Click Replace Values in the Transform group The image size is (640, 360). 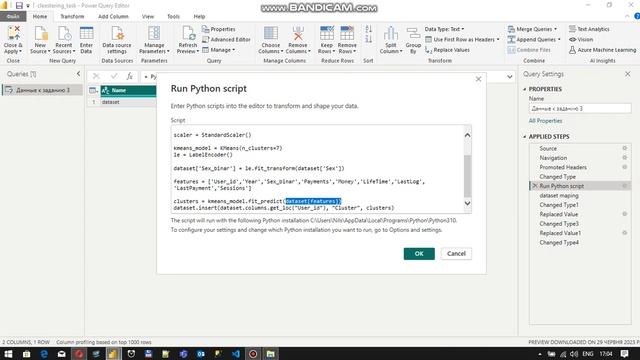(447, 50)
